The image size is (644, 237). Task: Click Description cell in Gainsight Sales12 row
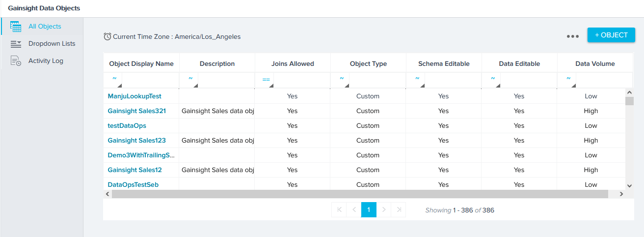217,170
